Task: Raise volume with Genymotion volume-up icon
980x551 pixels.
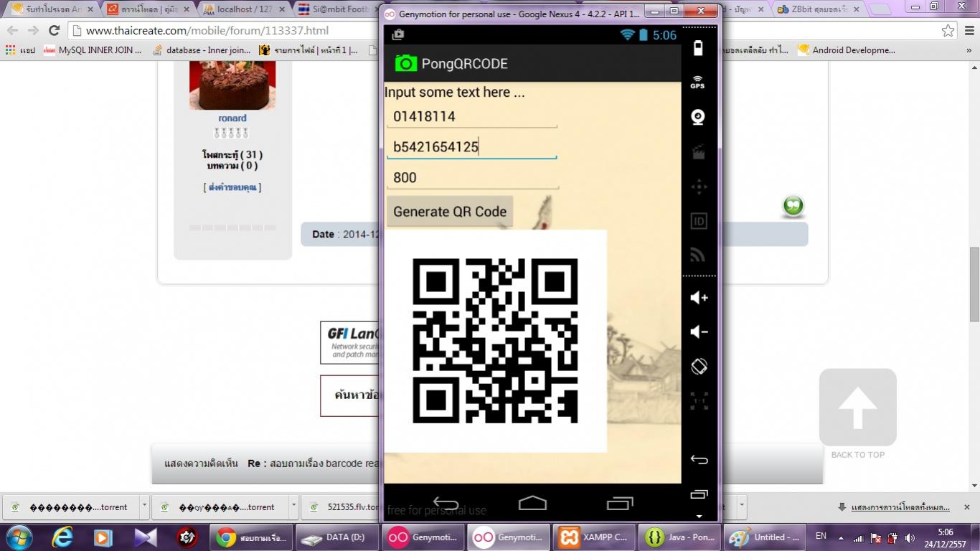Action: click(699, 298)
